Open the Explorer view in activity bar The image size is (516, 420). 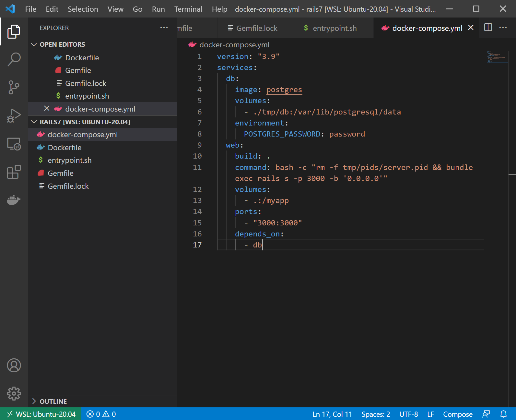pyautogui.click(x=14, y=31)
